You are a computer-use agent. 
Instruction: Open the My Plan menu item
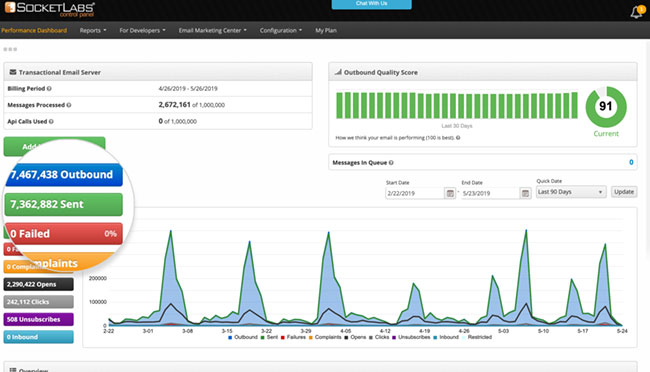(x=326, y=30)
